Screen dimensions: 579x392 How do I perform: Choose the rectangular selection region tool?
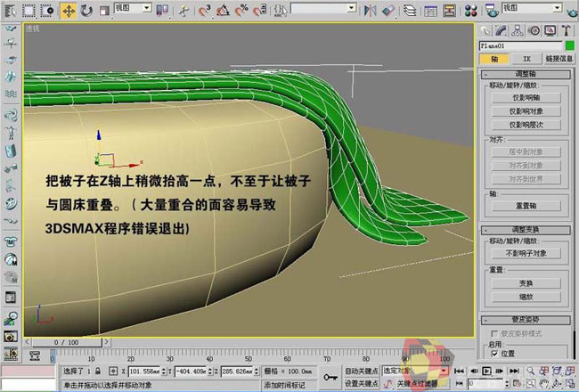29,11
